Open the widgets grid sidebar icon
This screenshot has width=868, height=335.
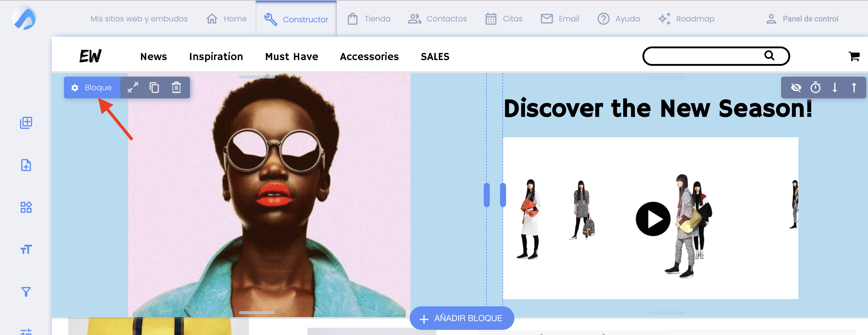coord(26,207)
